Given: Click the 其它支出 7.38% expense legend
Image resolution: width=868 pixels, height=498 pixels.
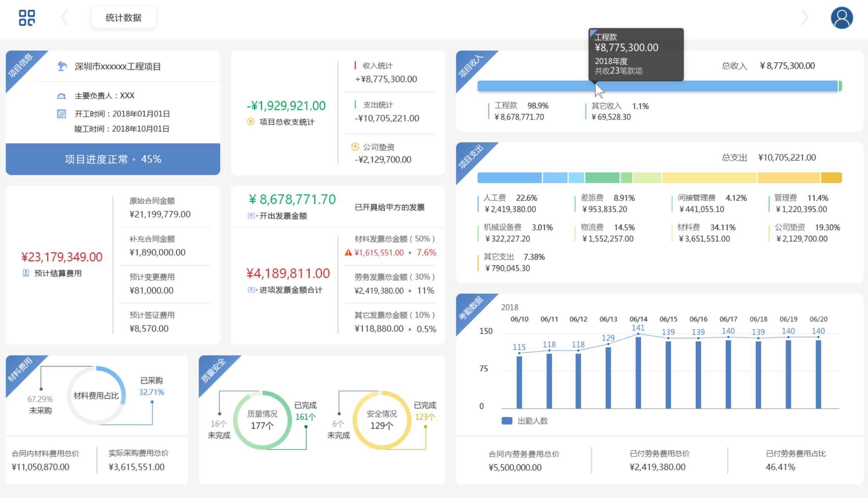Looking at the screenshot, I should 511,262.
